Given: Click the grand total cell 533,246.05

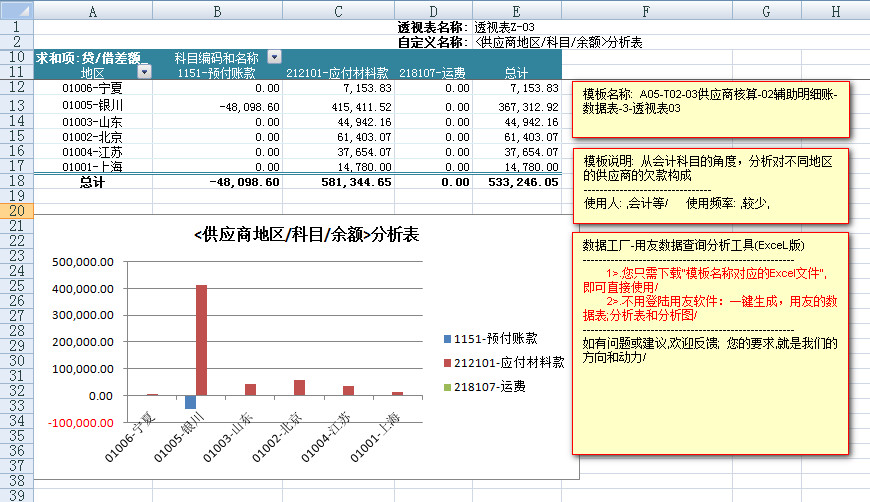Looking at the screenshot, I should (x=516, y=183).
